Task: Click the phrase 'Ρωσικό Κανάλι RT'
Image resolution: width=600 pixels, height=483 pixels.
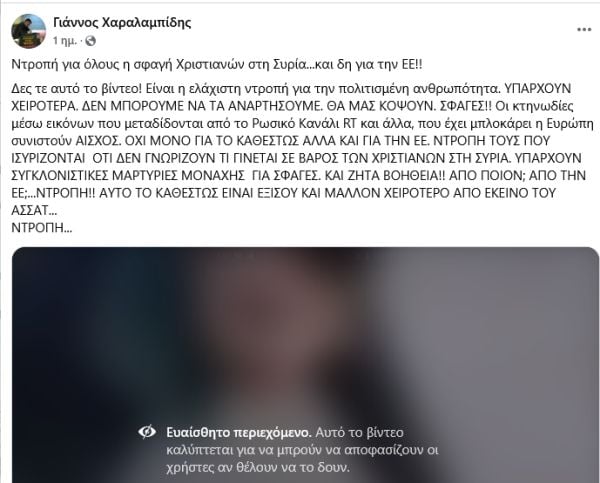Action: [304, 123]
